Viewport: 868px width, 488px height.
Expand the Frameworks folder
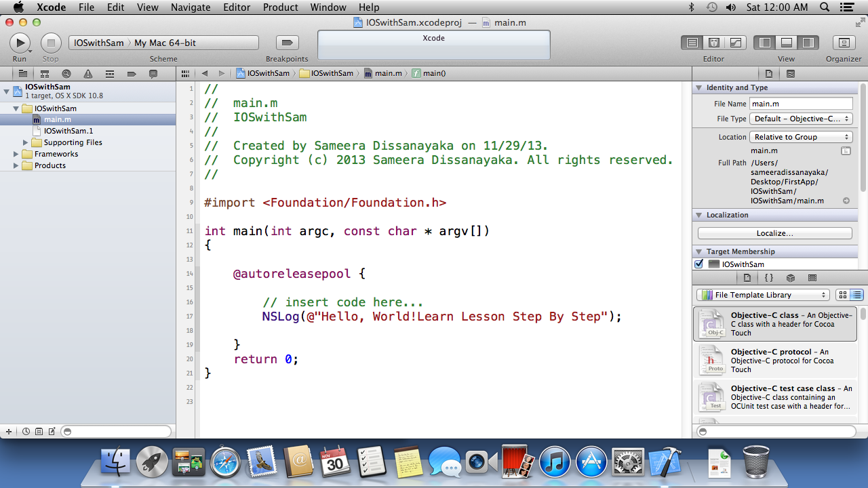16,154
